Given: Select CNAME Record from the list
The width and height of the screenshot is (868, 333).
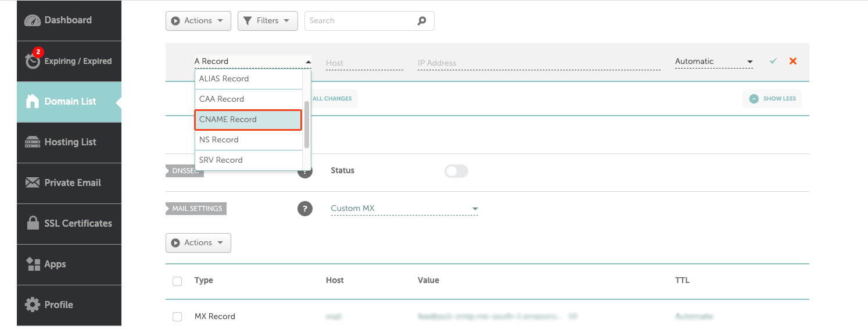Looking at the screenshot, I should pos(249,120).
